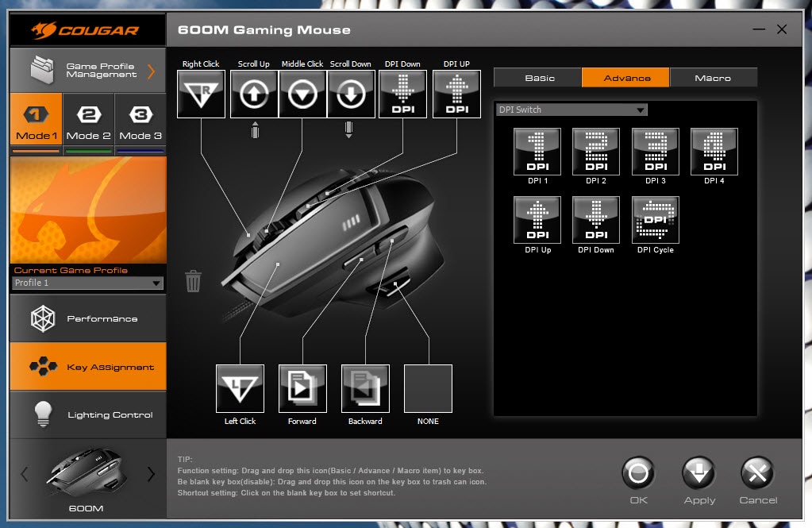Image resolution: width=812 pixels, height=528 pixels.
Task: Close the 600M Gaming Mouse window
Action: point(782,29)
